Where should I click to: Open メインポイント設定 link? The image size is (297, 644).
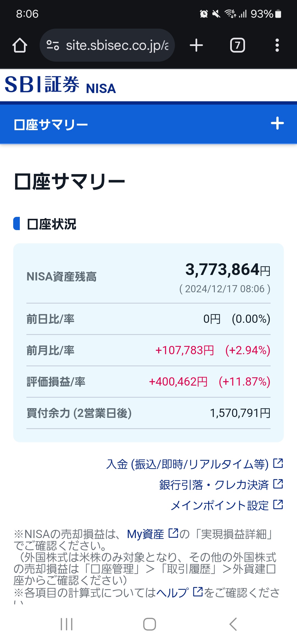point(227,505)
